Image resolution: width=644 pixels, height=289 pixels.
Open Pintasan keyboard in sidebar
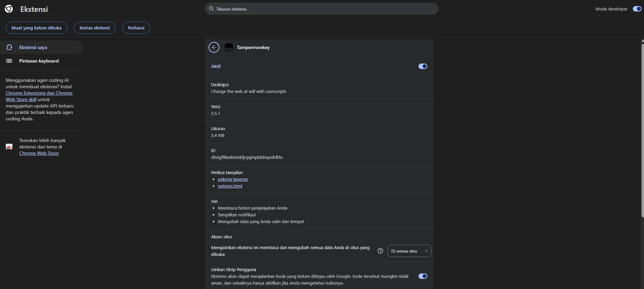point(42,61)
